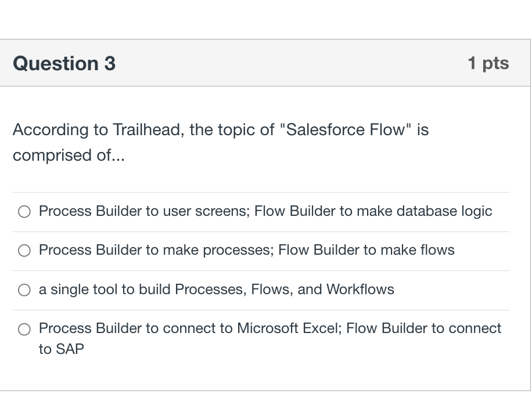This screenshot has height=398, width=532.
Task: Click the "1 pts" points label
Action: pos(488,63)
